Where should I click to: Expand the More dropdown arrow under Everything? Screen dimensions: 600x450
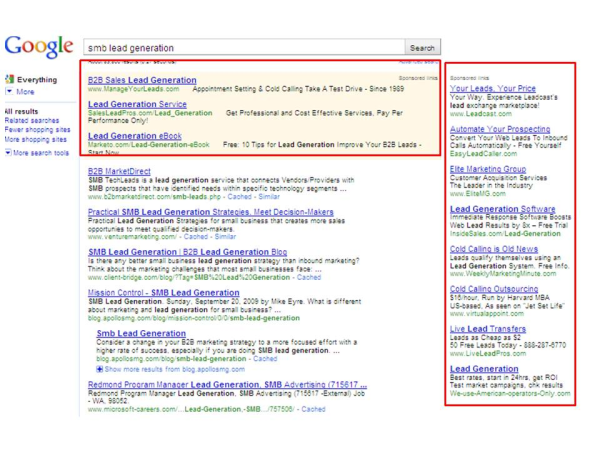(9, 91)
